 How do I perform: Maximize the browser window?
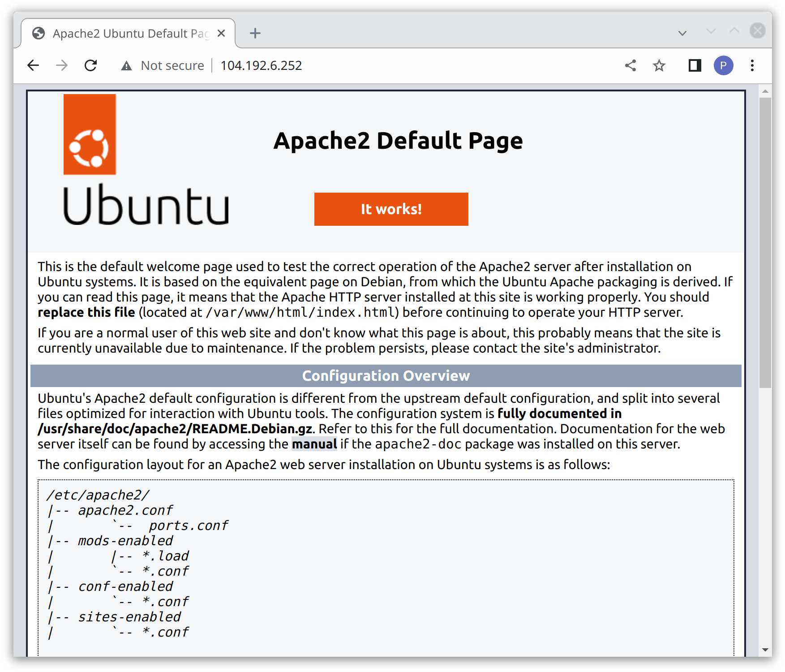point(734,30)
